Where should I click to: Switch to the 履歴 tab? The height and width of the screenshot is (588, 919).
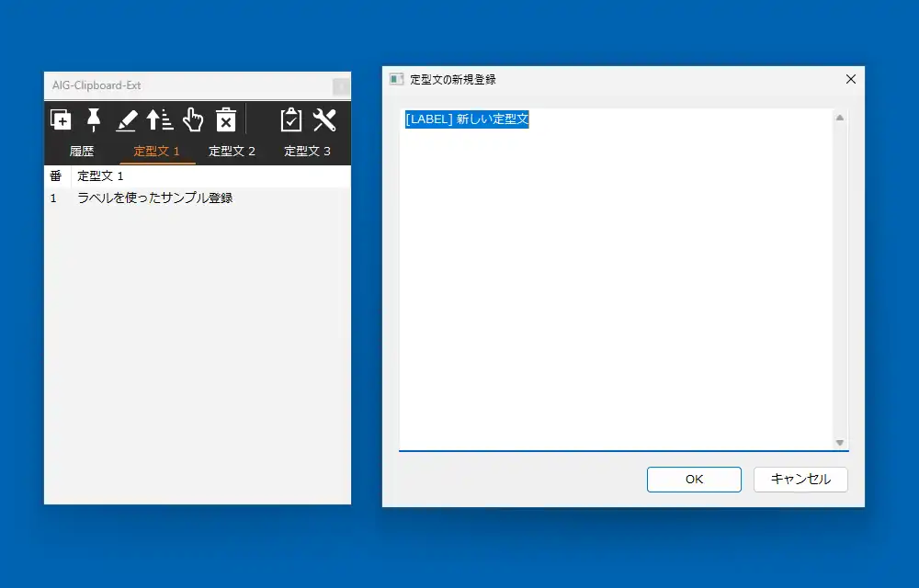pos(82,151)
